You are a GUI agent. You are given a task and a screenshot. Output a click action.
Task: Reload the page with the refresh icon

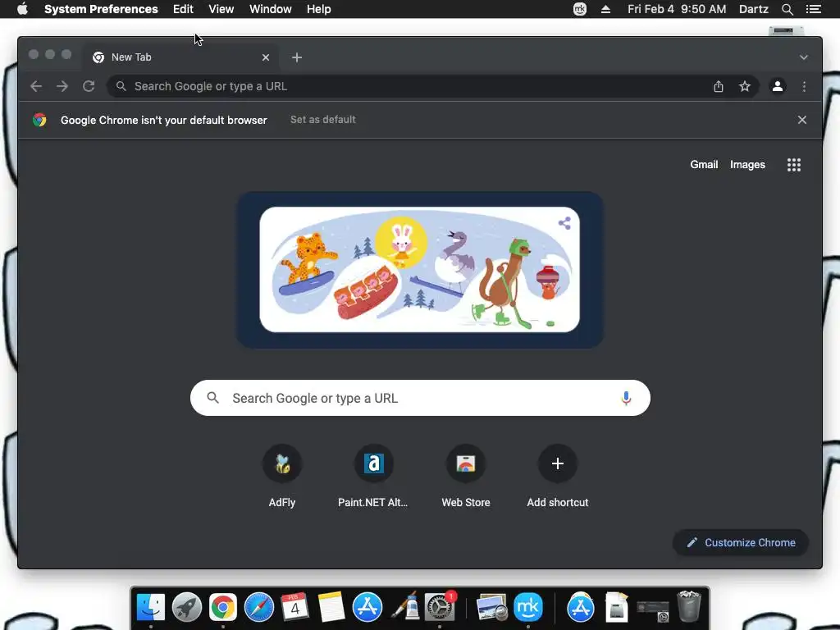pyautogui.click(x=89, y=86)
